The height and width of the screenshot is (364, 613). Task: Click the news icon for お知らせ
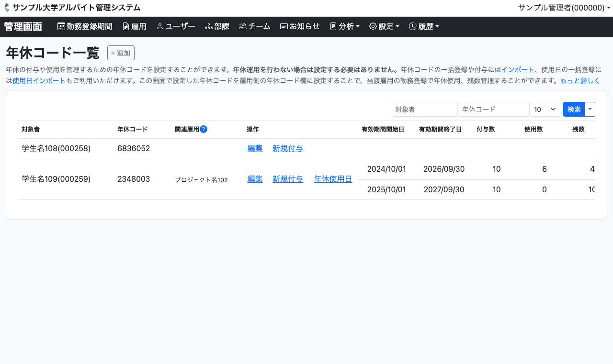pyautogui.click(x=284, y=27)
